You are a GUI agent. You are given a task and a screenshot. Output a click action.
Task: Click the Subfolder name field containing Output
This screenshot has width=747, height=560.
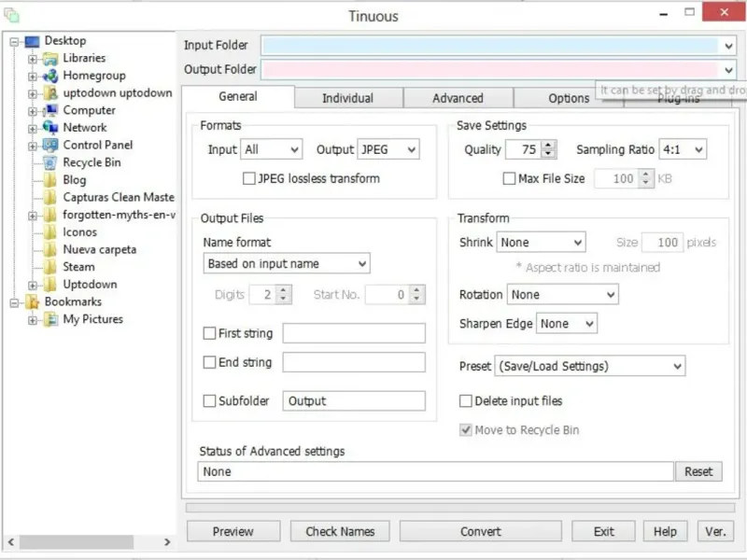pyautogui.click(x=354, y=401)
